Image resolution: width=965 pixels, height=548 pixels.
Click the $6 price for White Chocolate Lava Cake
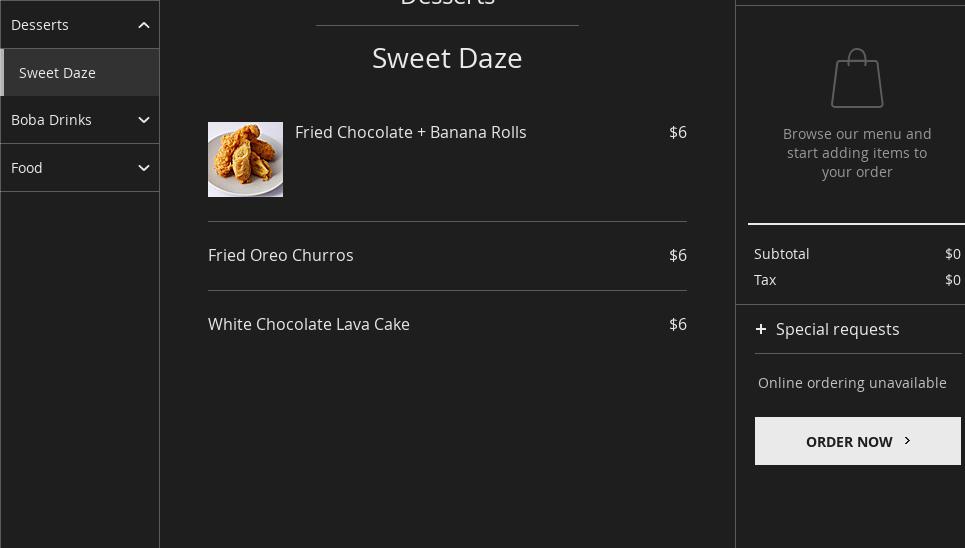[678, 324]
